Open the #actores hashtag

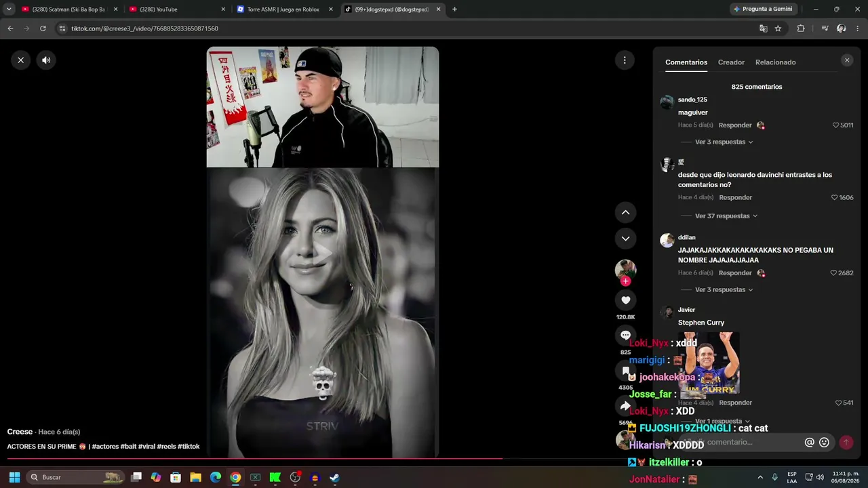click(105, 447)
